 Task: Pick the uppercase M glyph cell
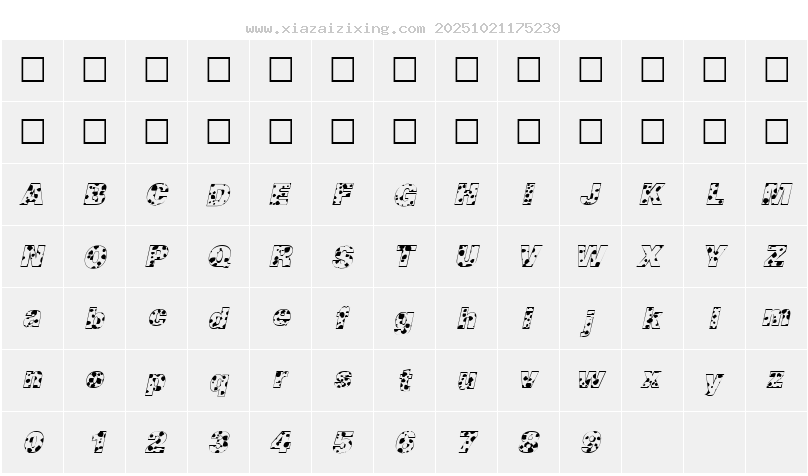[x=776, y=194]
